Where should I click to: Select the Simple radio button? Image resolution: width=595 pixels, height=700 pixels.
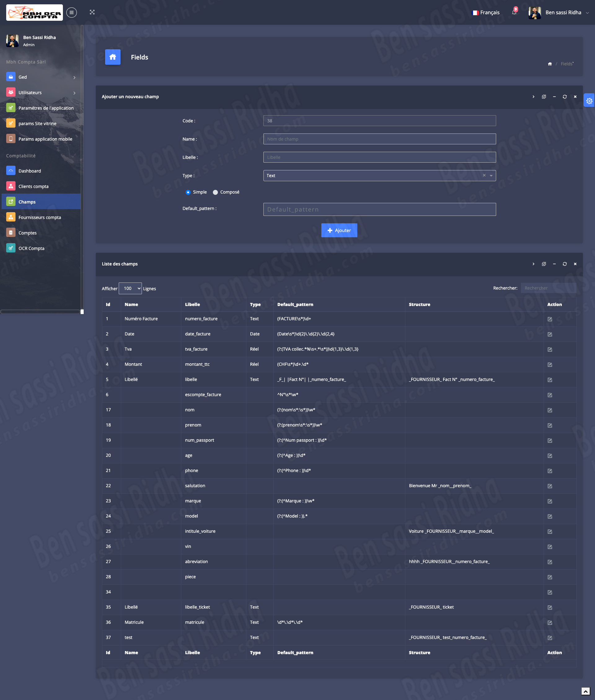click(x=188, y=192)
